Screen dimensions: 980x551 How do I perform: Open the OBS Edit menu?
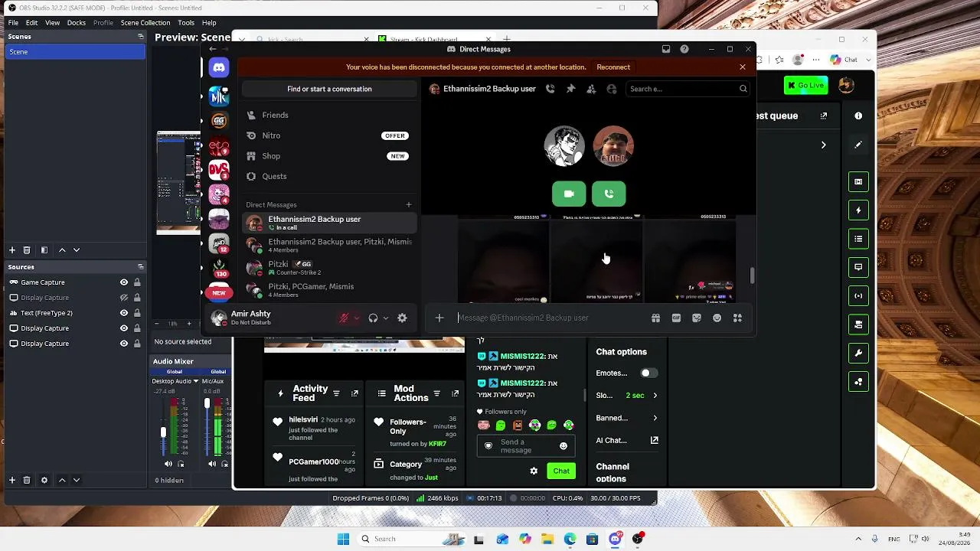(31, 23)
